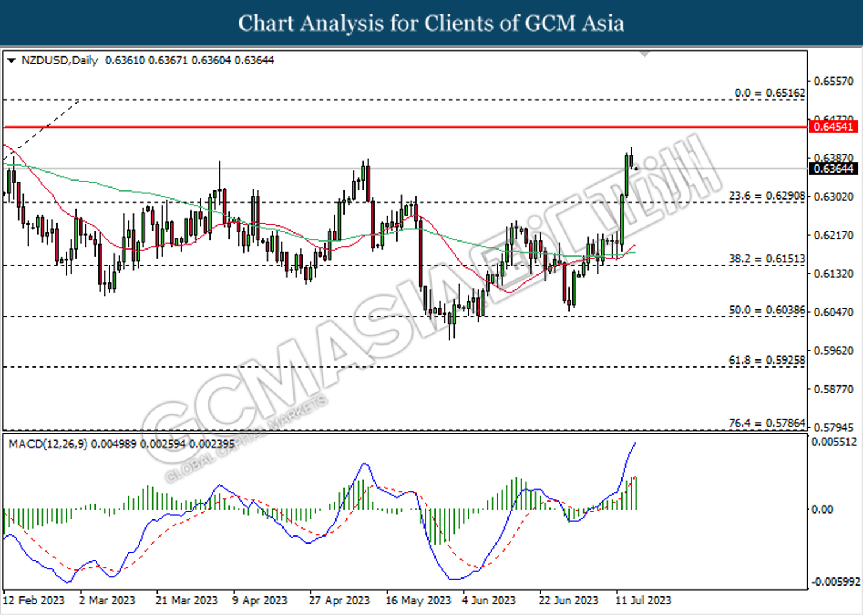Click the 0.58770 price axis value
Viewport: 863px width, 616px height.
pyautogui.click(x=834, y=389)
